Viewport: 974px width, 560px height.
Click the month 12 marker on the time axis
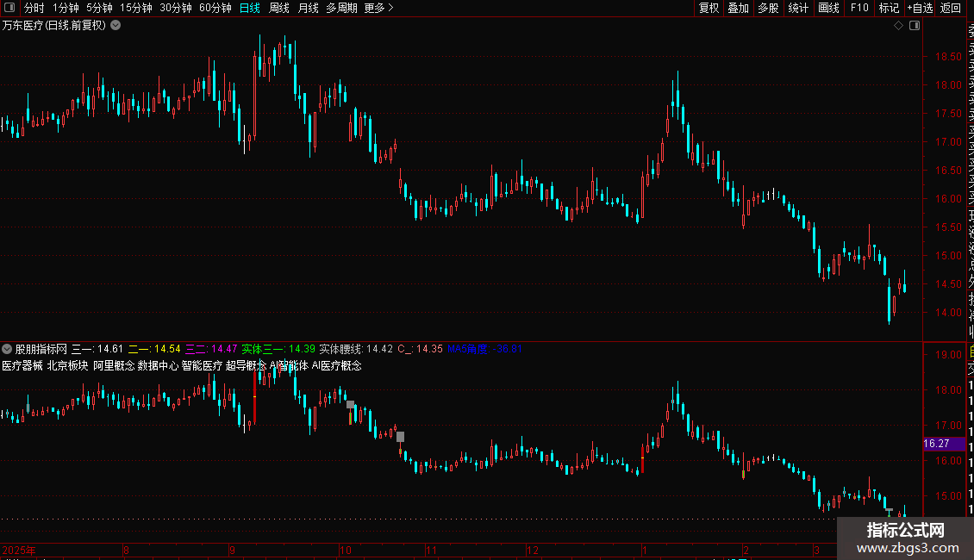pos(533,550)
